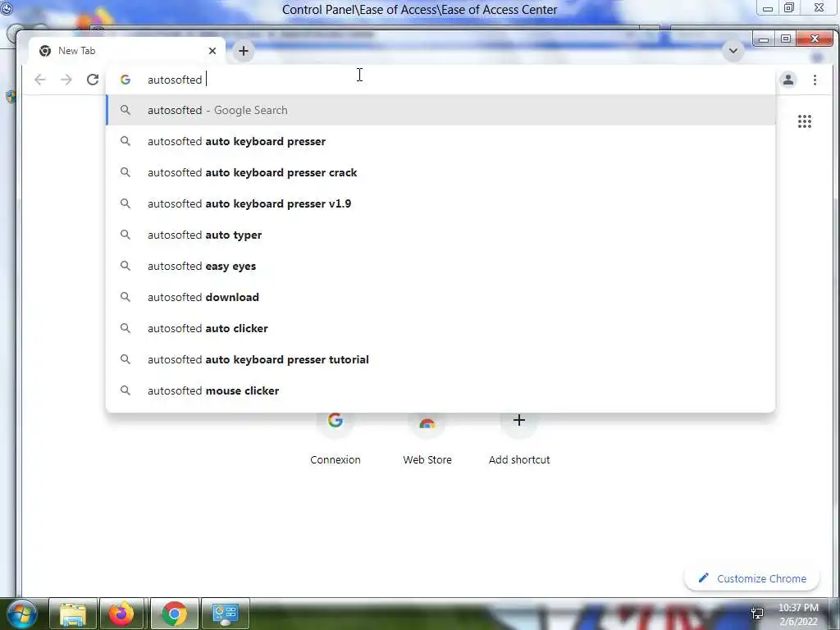Click the Add shortcut plus tile
The width and height of the screenshot is (840, 630).
click(x=519, y=438)
